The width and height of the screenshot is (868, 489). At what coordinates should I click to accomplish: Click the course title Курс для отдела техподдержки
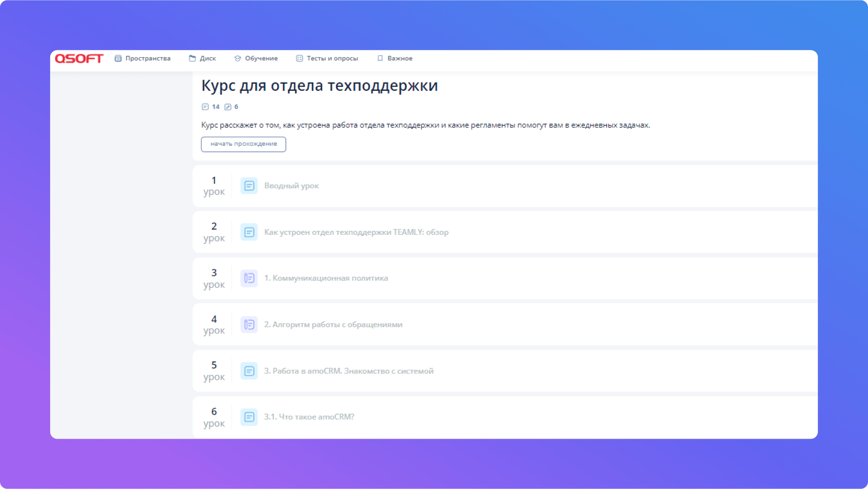click(320, 85)
